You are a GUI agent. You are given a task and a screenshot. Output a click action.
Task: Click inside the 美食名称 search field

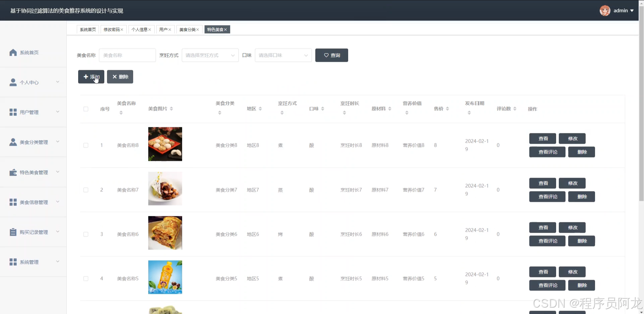coord(127,55)
